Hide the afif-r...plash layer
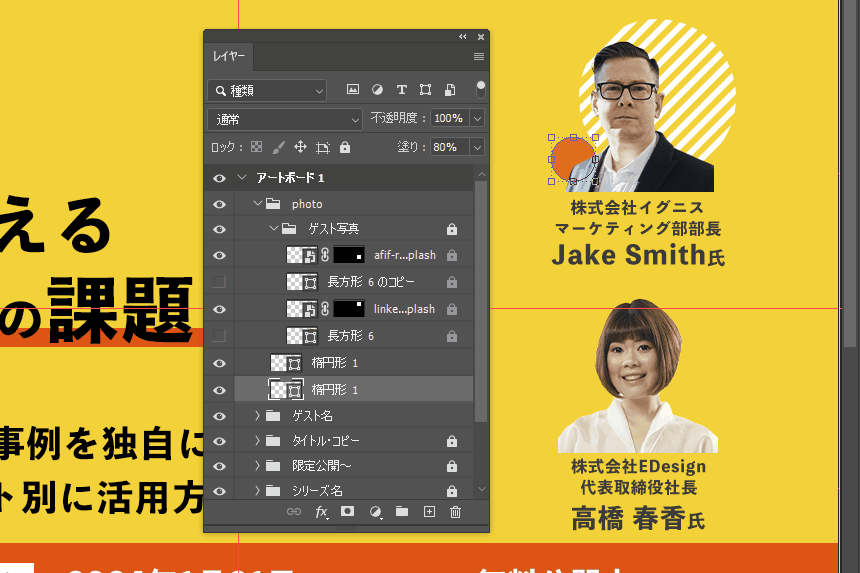 219,256
